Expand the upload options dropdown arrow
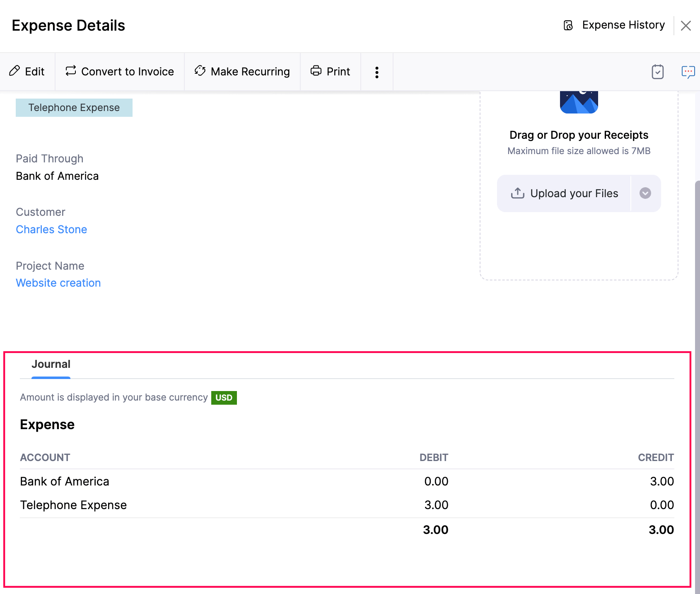Image resolution: width=700 pixels, height=594 pixels. (x=645, y=193)
